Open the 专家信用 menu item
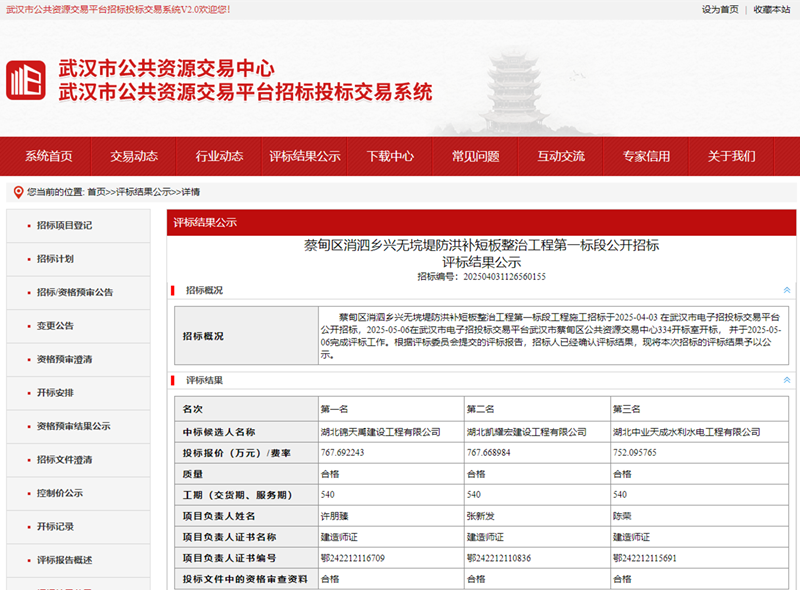 point(645,156)
